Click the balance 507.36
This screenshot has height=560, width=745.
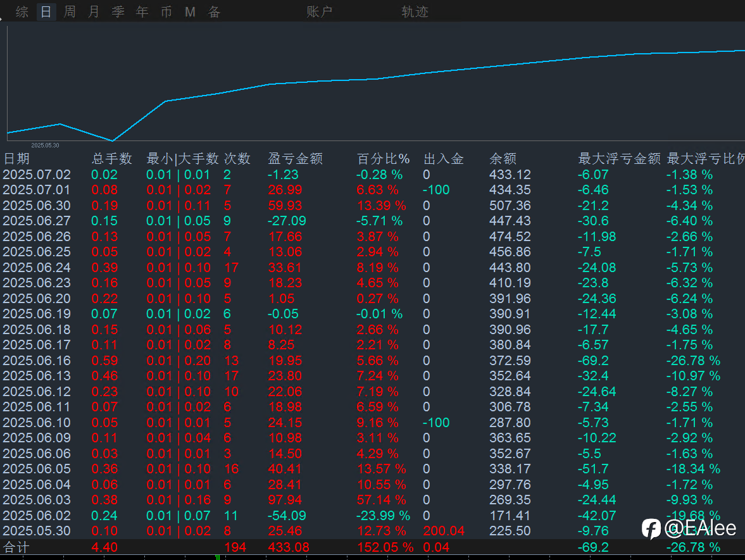[510, 206]
